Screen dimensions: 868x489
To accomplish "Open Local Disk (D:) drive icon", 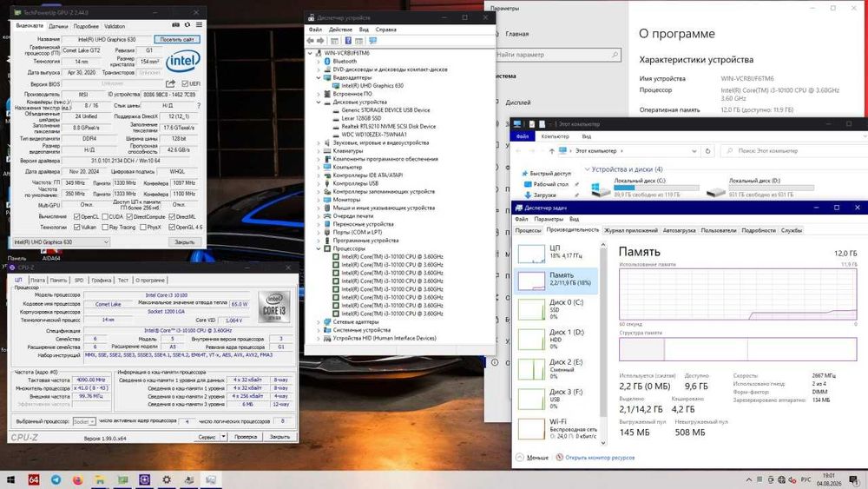I will (716, 191).
